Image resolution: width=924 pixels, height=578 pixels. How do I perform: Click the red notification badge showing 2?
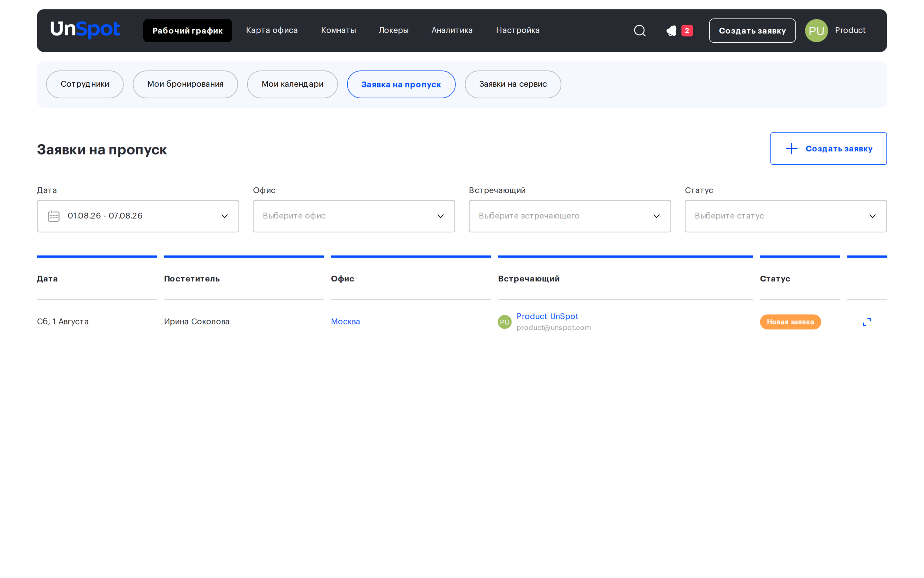(x=687, y=31)
